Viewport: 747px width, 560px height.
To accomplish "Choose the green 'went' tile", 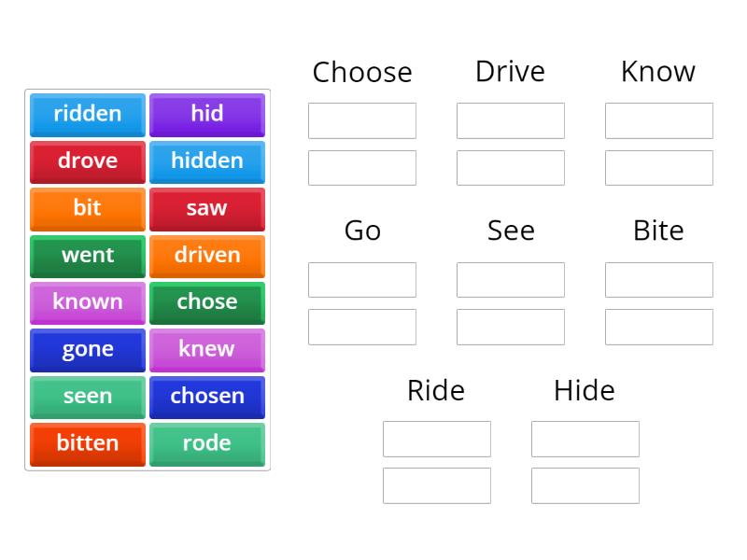I will click(87, 255).
